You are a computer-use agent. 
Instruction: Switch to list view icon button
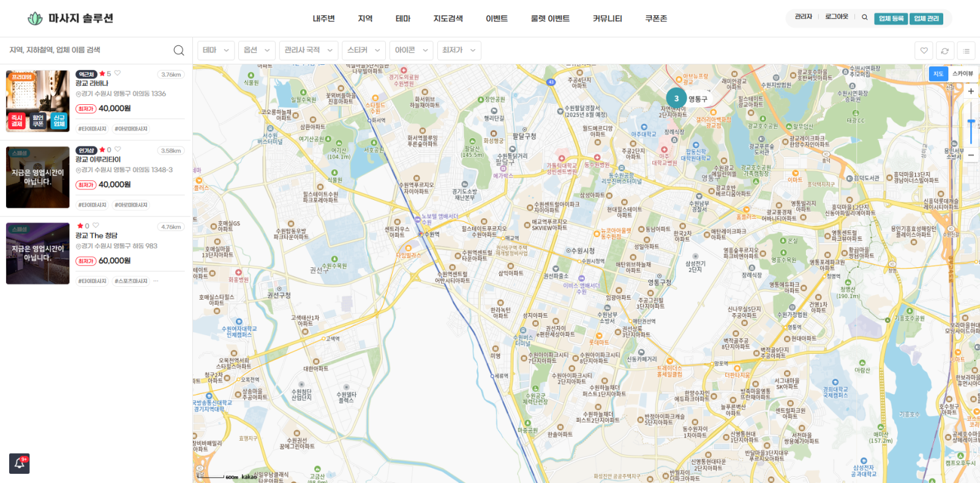tap(966, 51)
